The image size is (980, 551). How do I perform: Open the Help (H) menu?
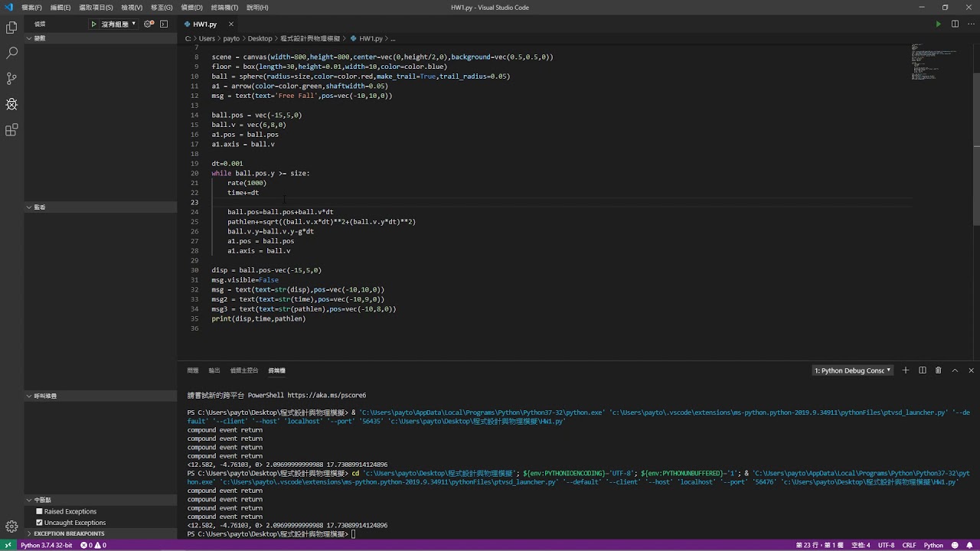pos(257,7)
